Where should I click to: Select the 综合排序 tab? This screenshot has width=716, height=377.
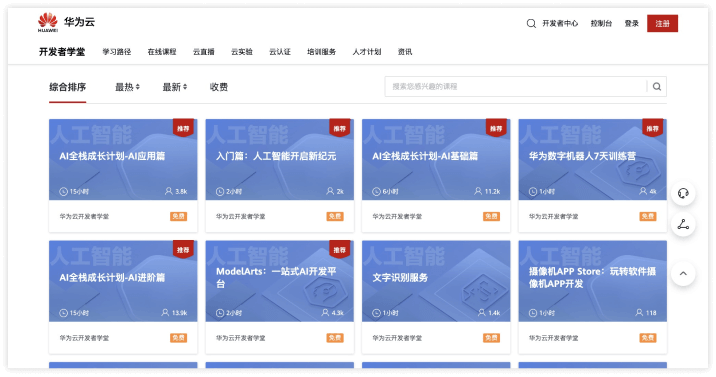(x=68, y=87)
